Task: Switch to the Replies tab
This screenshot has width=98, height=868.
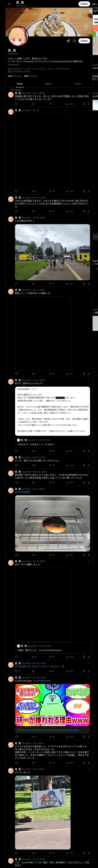Action: pyautogui.click(x=49, y=84)
